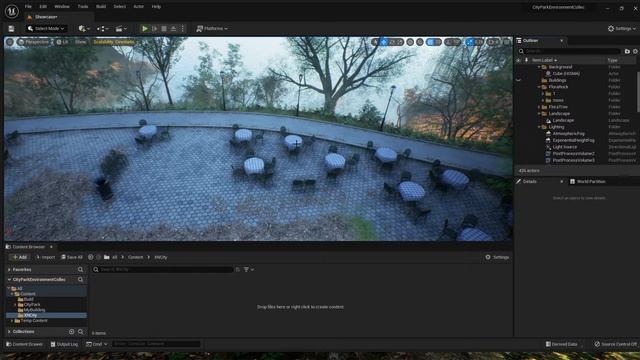The width and height of the screenshot is (640, 360).
Task: Open the Actor menu
Action: (139, 7)
